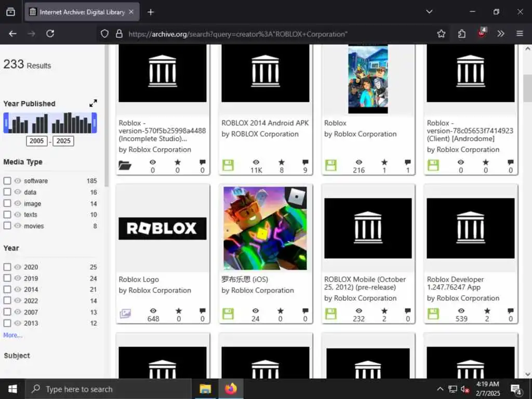The height and width of the screenshot is (399, 532).
Task: Click the red extension icon with badge
Action: pos(482,33)
